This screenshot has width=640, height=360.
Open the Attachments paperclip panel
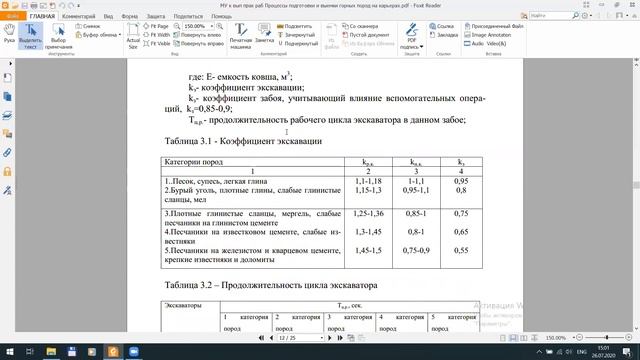7,153
